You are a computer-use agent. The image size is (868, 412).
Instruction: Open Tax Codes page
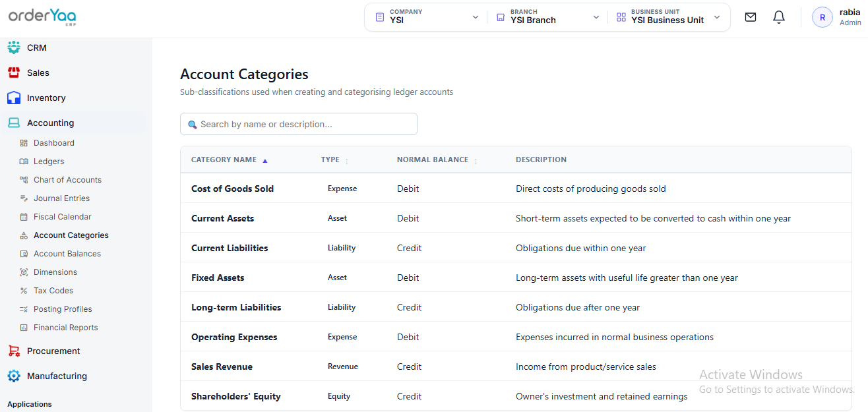(x=53, y=291)
